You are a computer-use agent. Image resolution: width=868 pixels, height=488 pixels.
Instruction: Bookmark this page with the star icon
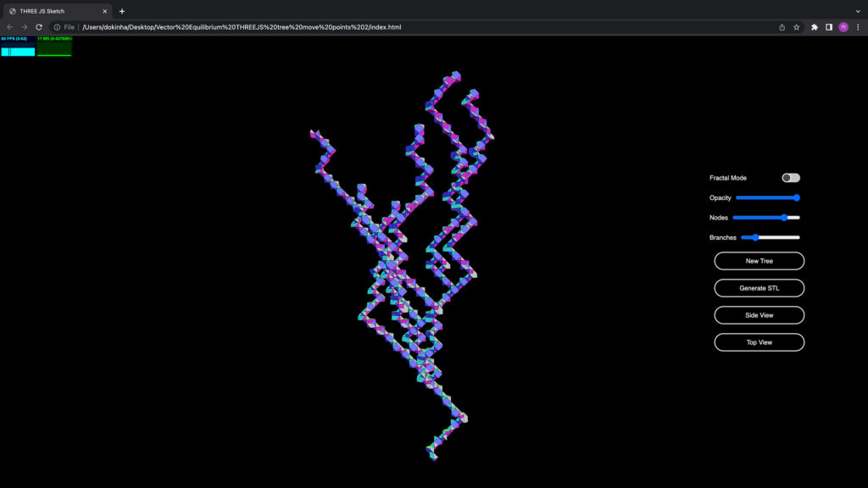tap(796, 26)
